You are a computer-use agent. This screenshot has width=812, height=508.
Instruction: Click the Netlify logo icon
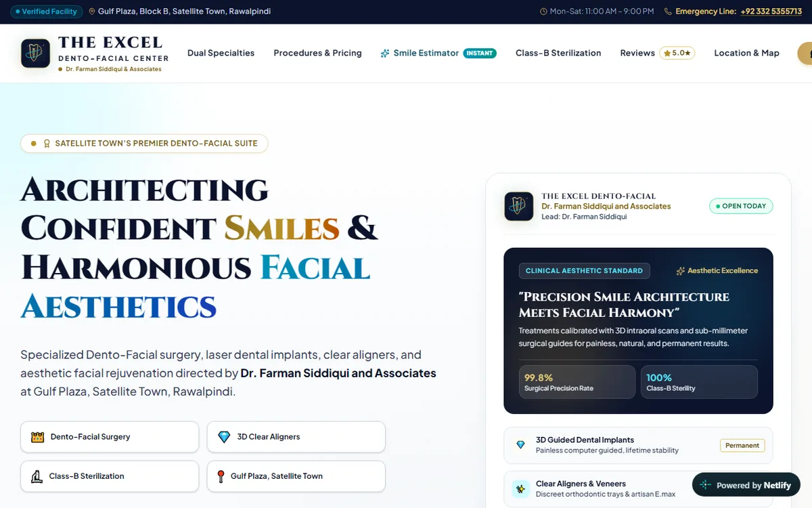point(706,485)
